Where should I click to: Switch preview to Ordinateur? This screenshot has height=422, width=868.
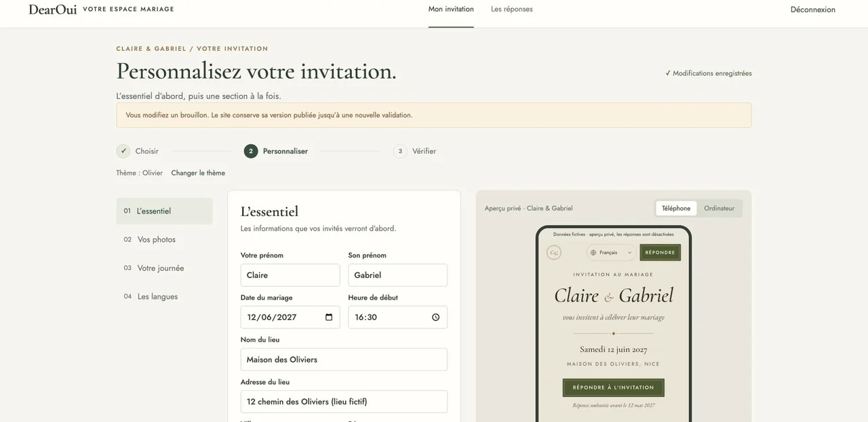719,209
